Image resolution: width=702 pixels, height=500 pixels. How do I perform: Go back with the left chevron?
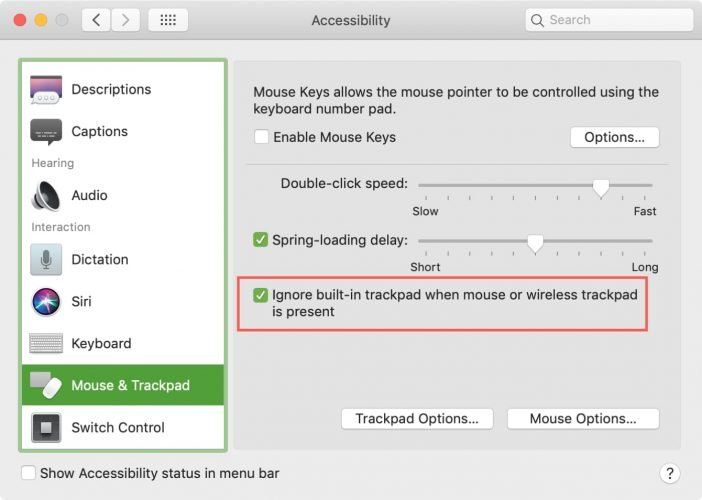[x=96, y=20]
